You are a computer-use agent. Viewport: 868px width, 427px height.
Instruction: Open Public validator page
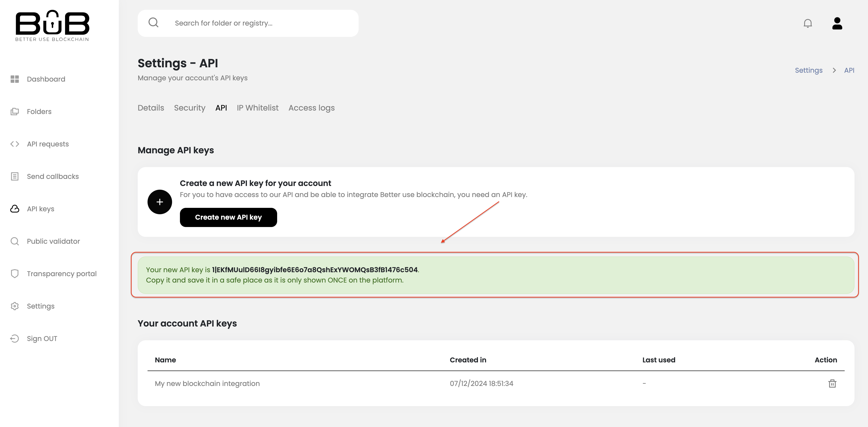pyautogui.click(x=53, y=241)
